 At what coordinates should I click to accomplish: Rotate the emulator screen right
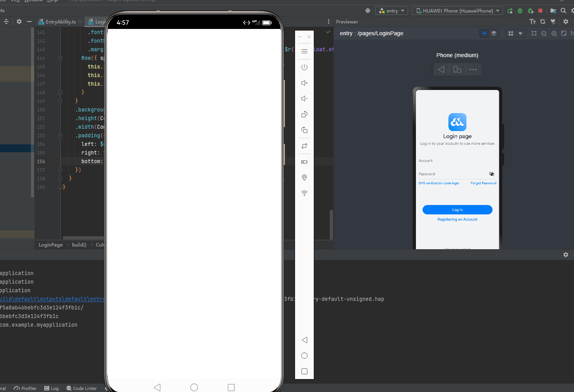(304, 130)
